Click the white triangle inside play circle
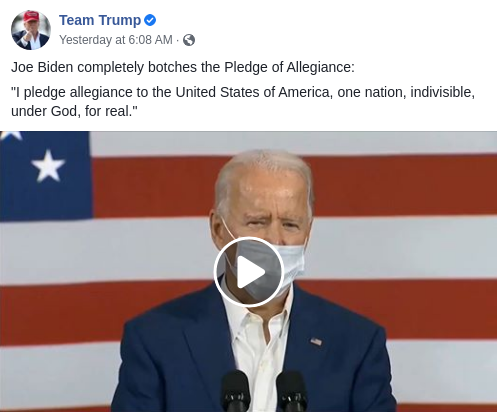This screenshot has height=412, width=497. click(x=250, y=272)
